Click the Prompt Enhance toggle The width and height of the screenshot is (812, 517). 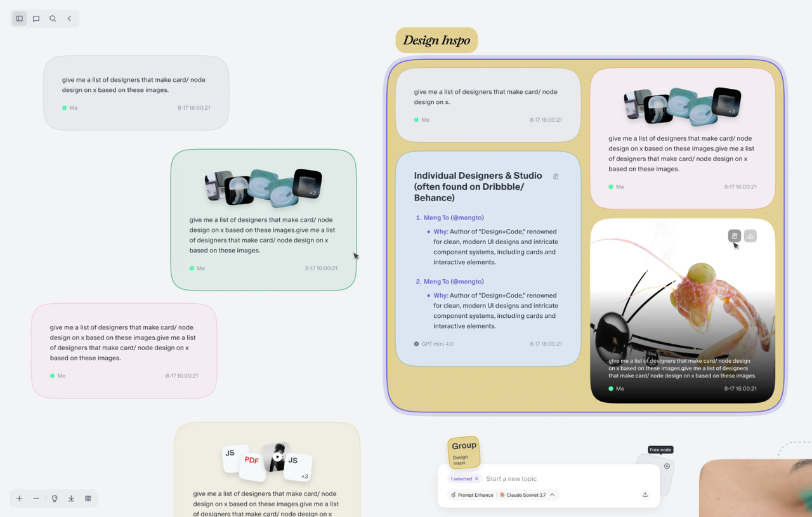coord(471,495)
